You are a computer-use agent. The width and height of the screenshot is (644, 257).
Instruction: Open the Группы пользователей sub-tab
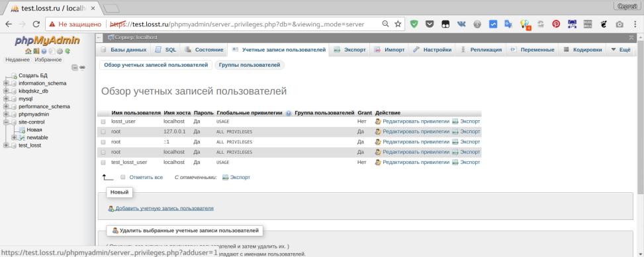click(x=250, y=65)
